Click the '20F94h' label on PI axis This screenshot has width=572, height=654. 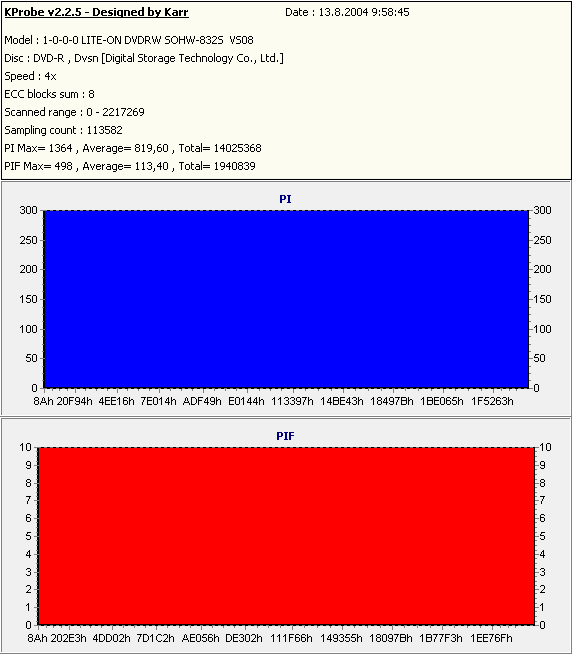click(x=75, y=401)
